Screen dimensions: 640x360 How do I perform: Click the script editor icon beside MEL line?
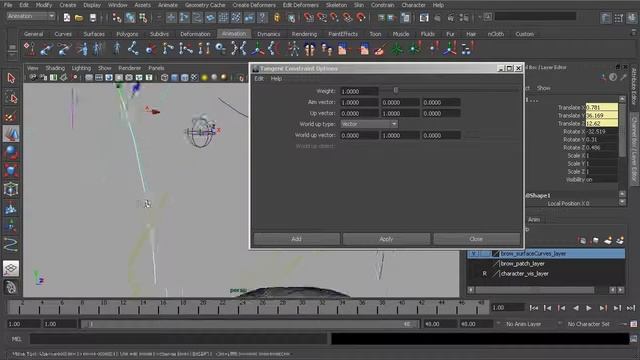(x=633, y=338)
